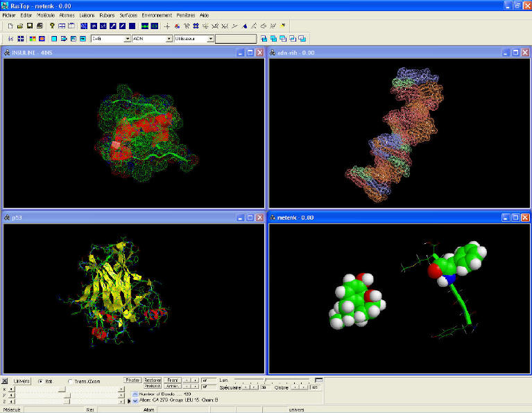Toggle the Univers button
Screen dimensions: 532x413
22,381
